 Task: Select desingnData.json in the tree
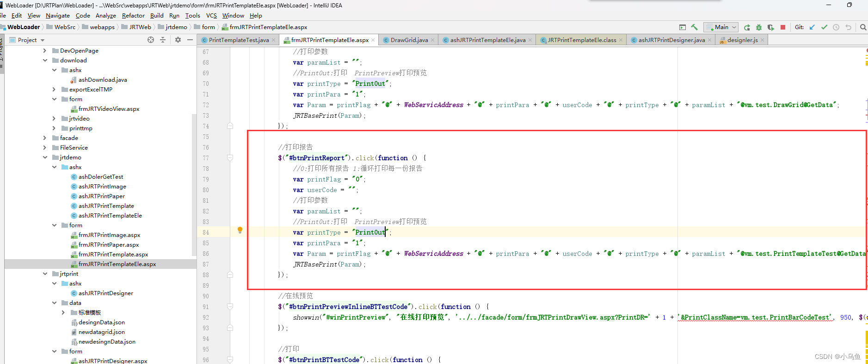click(x=102, y=322)
